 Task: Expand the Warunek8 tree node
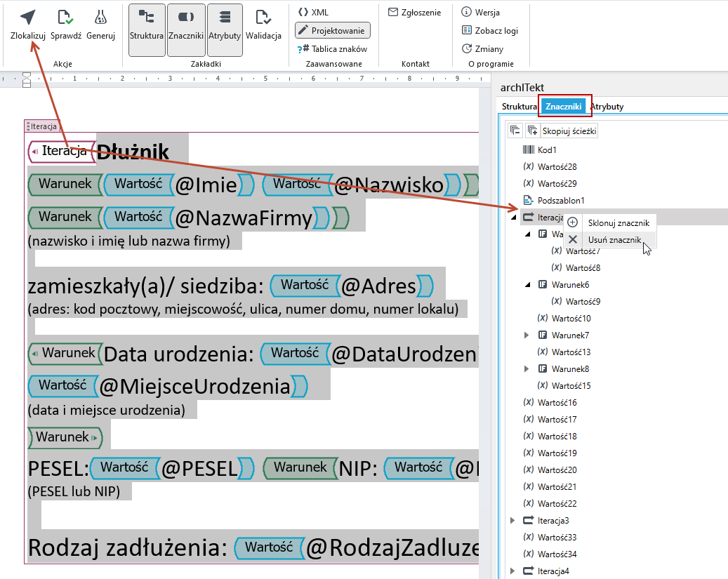pyautogui.click(x=527, y=368)
